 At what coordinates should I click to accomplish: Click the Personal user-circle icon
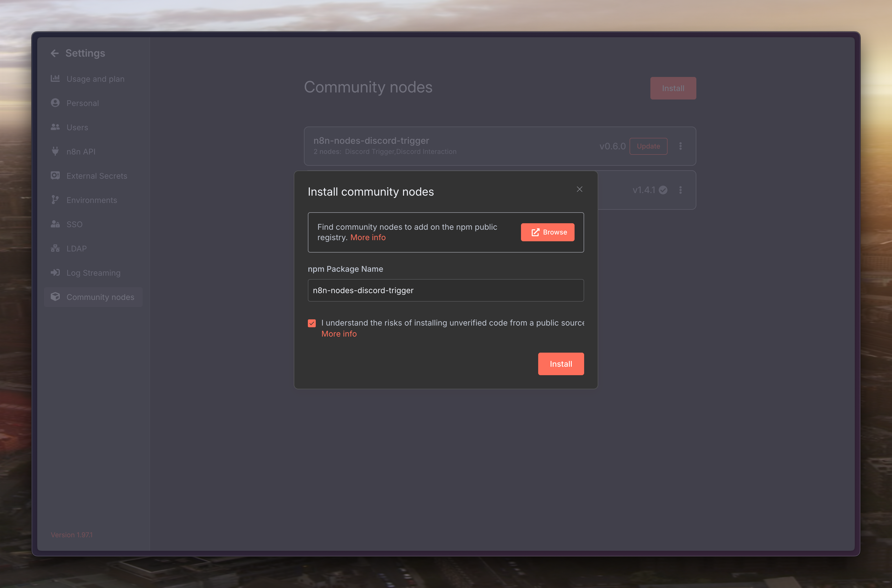point(55,103)
